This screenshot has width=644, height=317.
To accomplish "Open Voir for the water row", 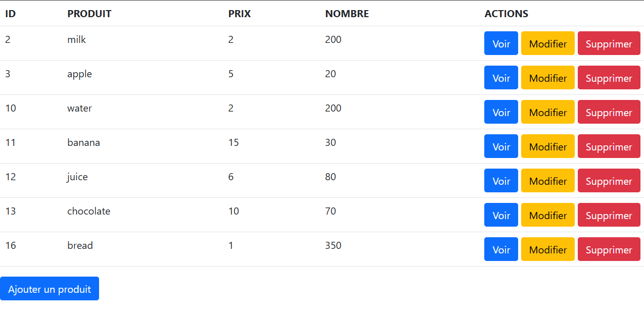I will [x=501, y=112].
